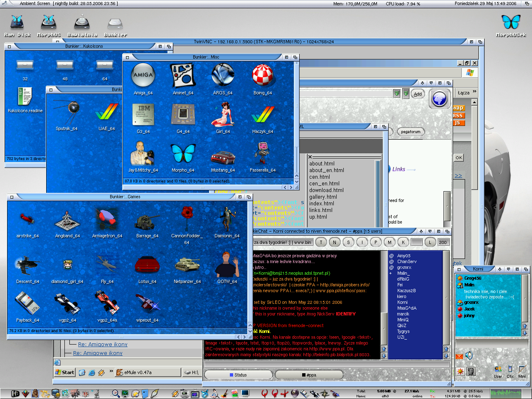This screenshot has width=532, height=399.
Task: Expand the Łącza links chevron
Action: [475, 92]
